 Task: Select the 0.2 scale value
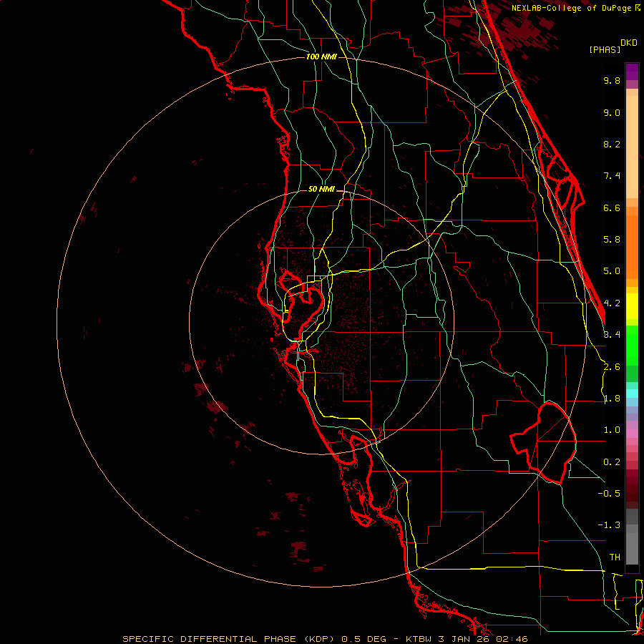pos(612,462)
